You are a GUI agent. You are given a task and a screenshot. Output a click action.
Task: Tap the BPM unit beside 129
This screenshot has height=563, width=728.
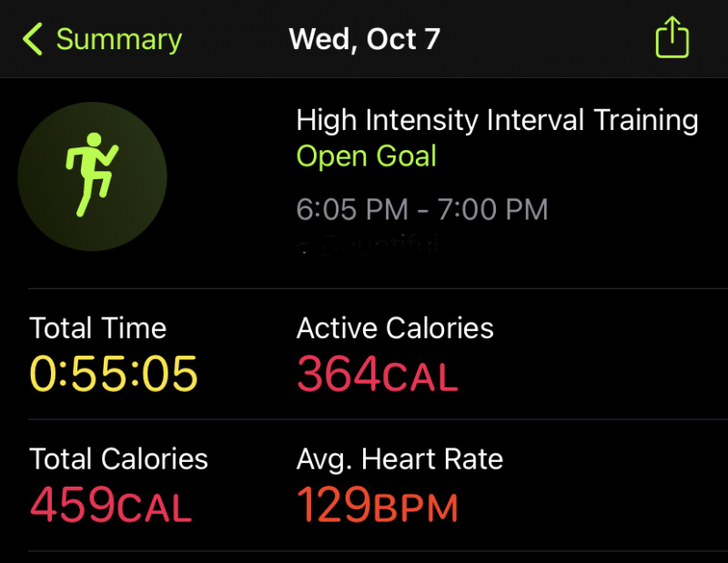(x=416, y=508)
